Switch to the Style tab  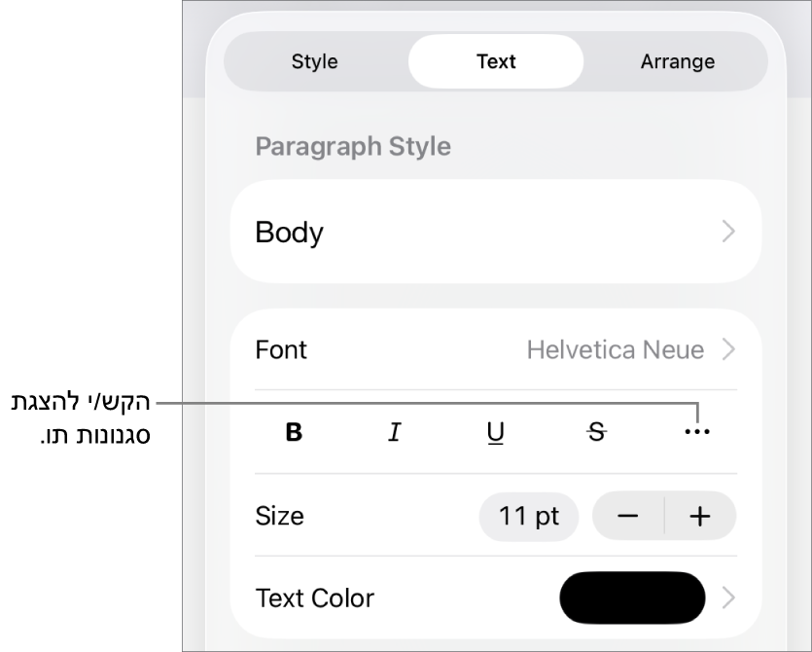(x=315, y=61)
